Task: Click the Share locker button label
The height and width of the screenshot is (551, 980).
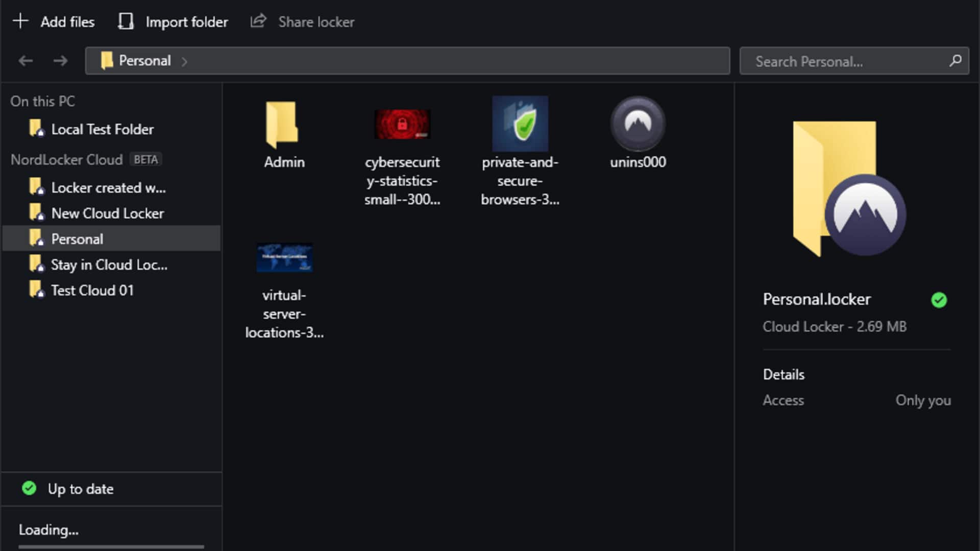Action: pyautogui.click(x=316, y=22)
